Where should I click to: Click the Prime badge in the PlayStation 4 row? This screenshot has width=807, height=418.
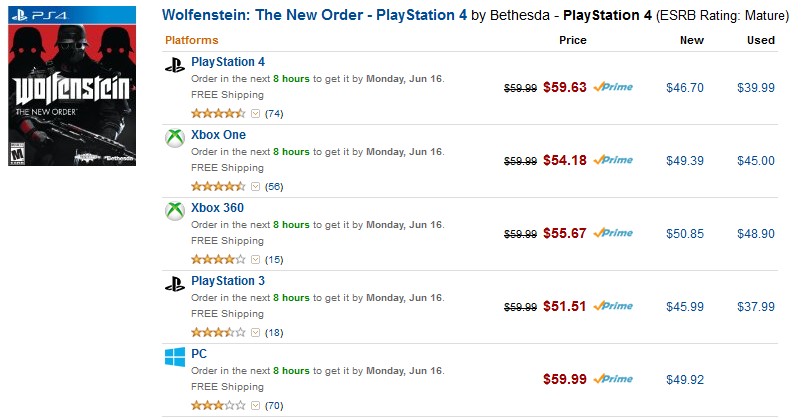pos(613,87)
